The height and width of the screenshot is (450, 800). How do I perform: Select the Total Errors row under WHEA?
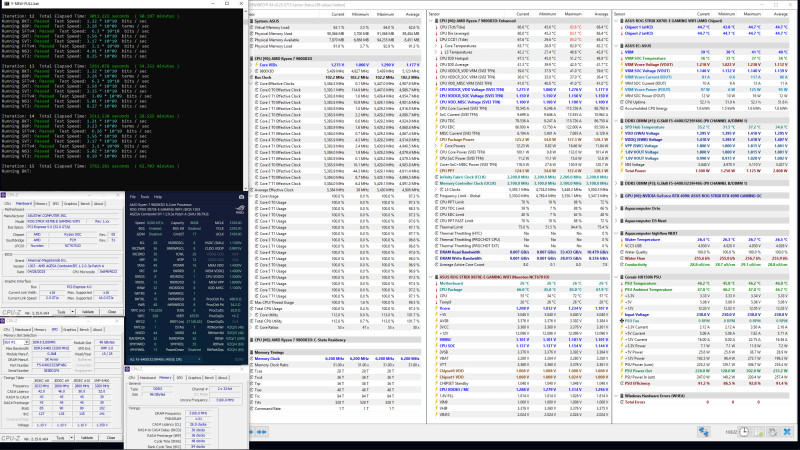(704, 402)
